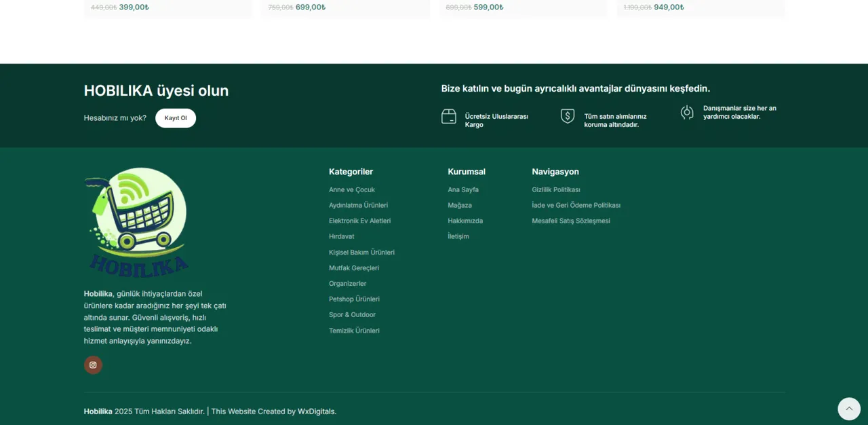Click the scroll-to-top arrow button
Viewport: 868px width, 425px height.
click(x=849, y=409)
